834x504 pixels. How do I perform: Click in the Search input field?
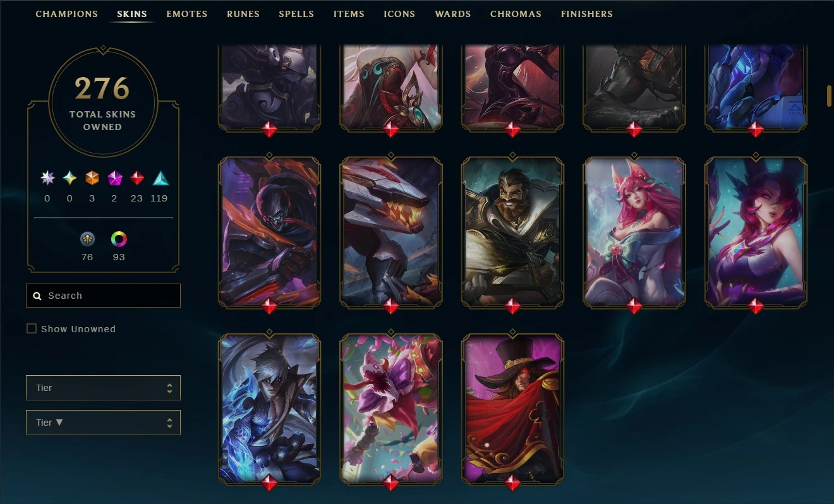(x=103, y=296)
